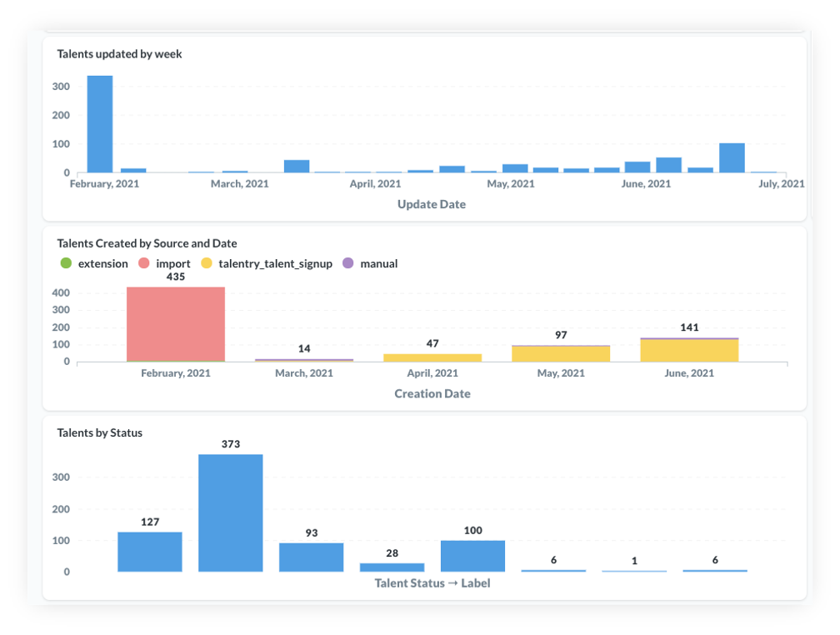The image size is (840, 635).
Task: Click the status bar labeled 100
Action: coord(472,556)
